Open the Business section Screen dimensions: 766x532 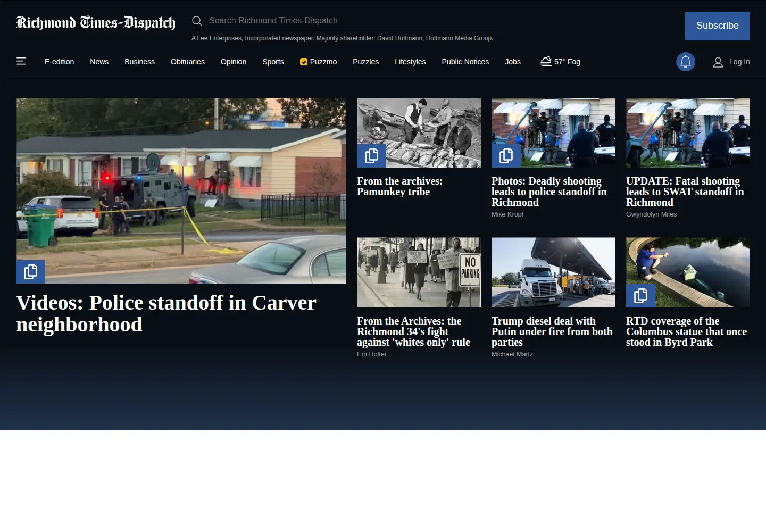pos(140,62)
